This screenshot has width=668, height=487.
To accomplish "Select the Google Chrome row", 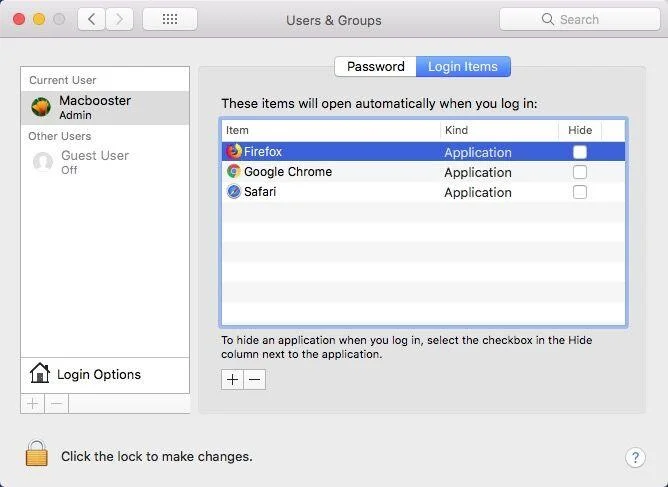I will (x=423, y=172).
